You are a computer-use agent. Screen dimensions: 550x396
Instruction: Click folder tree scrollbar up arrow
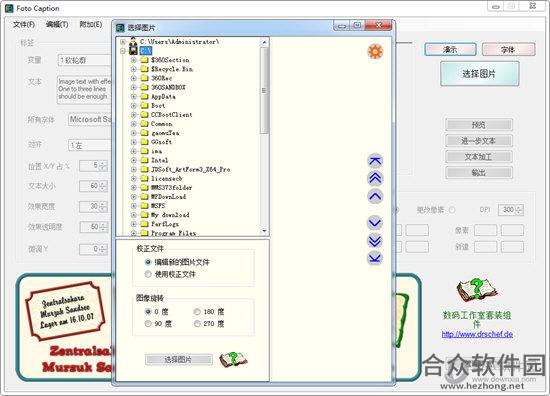[264, 42]
